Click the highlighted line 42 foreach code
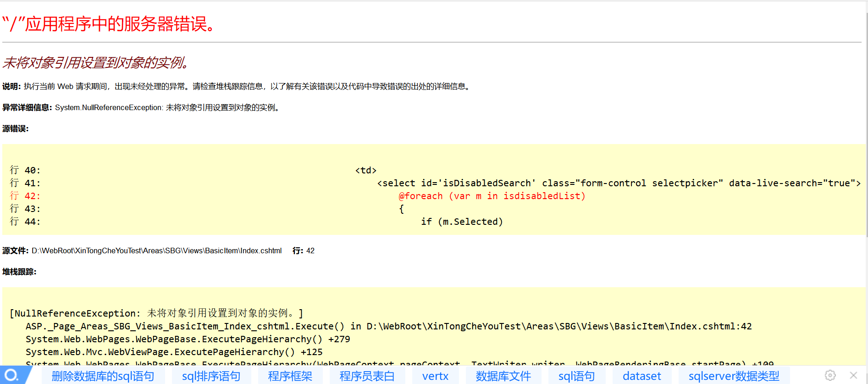 point(492,196)
